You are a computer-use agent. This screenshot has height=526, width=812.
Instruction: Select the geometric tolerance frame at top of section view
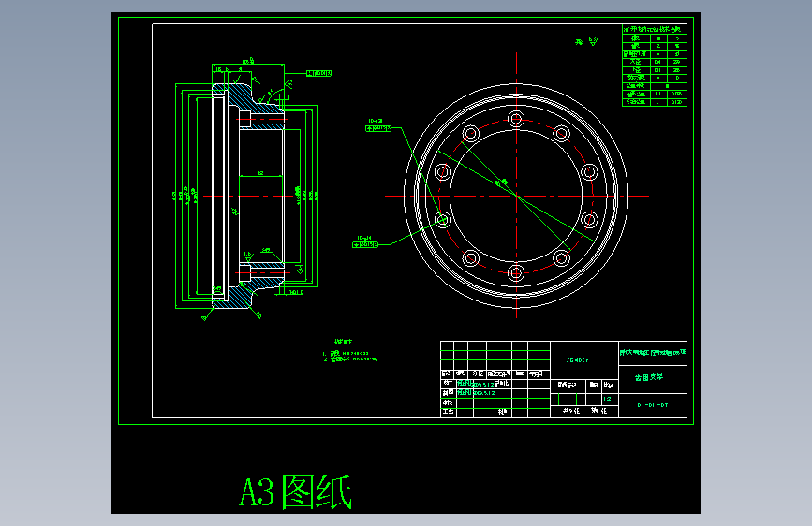(x=319, y=74)
